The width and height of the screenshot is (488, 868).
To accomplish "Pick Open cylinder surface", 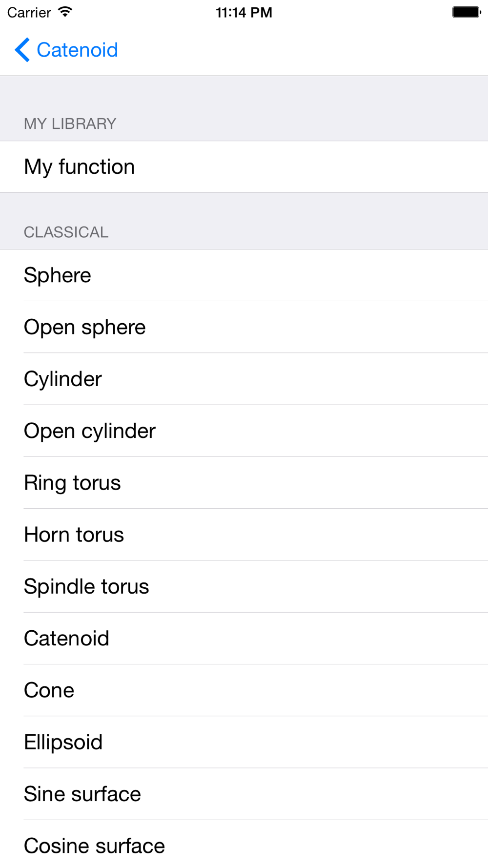I will coord(244,431).
